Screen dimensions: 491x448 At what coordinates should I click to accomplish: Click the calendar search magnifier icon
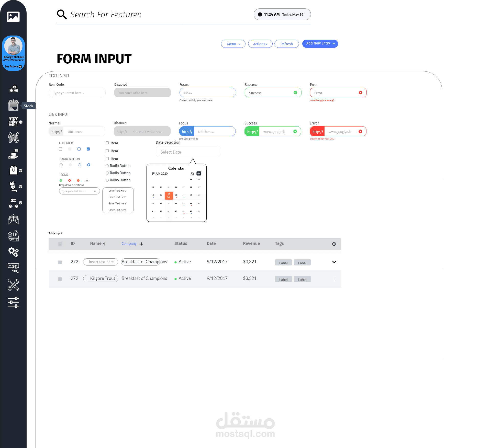coord(192,174)
